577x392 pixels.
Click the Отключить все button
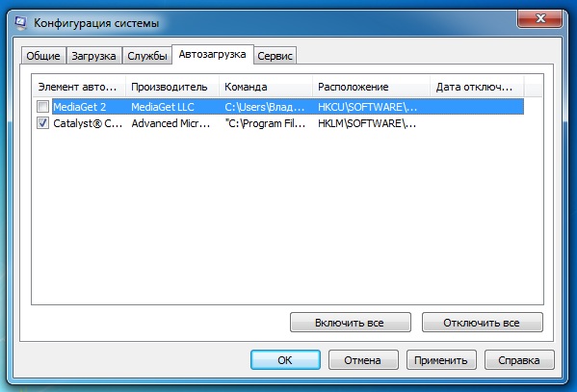[482, 323]
